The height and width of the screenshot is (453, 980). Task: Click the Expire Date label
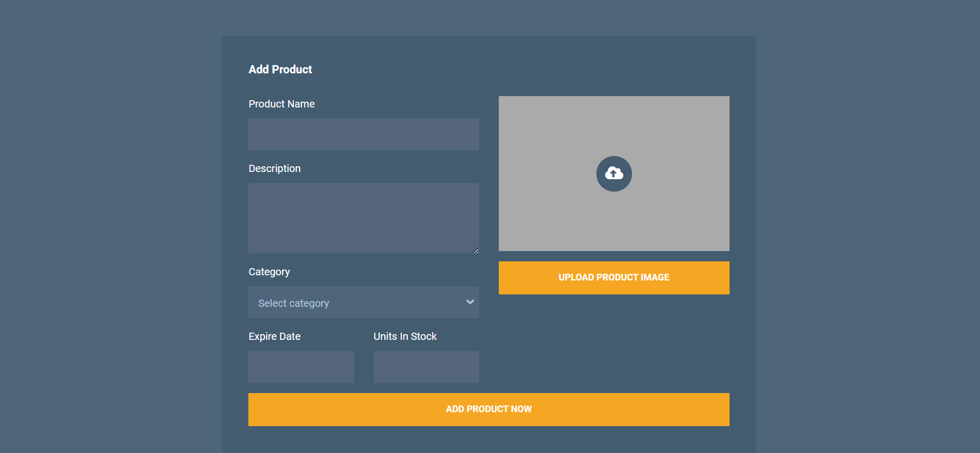(274, 336)
